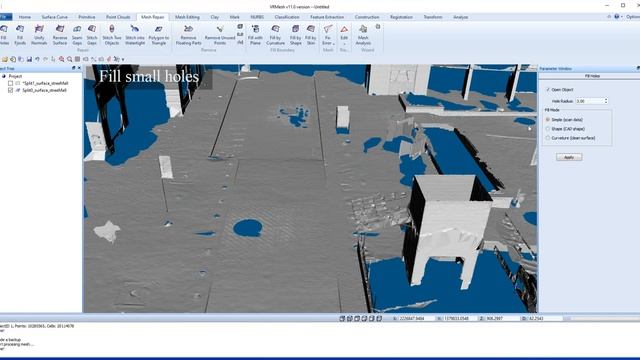Viewport: 640px width, 360px height.
Task: Switch to the Feature Extraction tab
Action: (327, 17)
